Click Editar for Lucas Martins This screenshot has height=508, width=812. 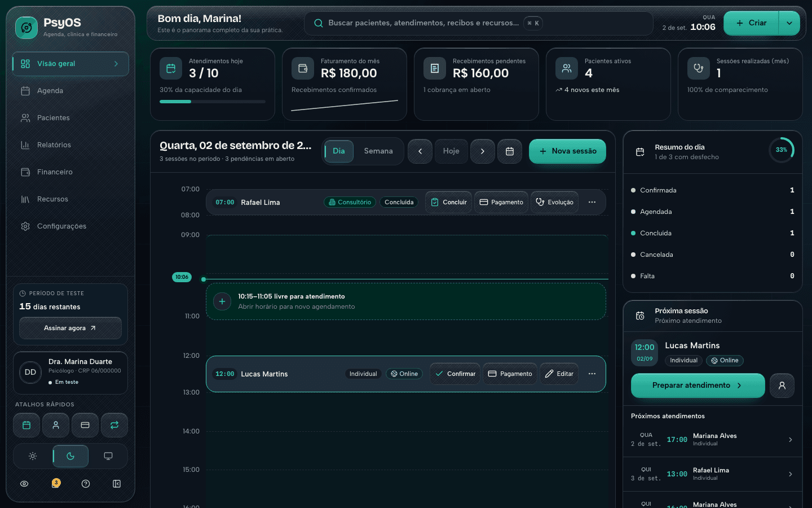pos(559,374)
